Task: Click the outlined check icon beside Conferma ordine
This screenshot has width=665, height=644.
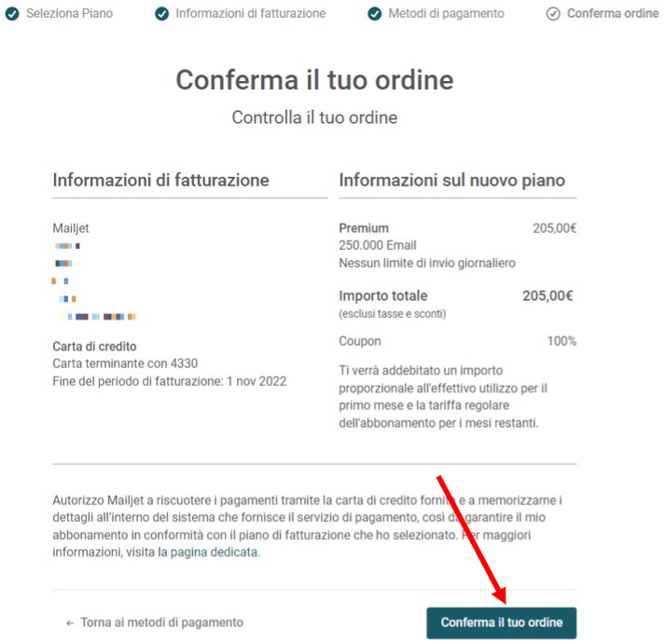Action: coord(552,14)
